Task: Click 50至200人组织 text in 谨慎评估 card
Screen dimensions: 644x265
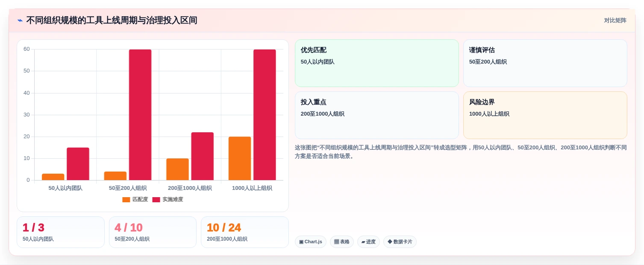Action: (x=488, y=62)
